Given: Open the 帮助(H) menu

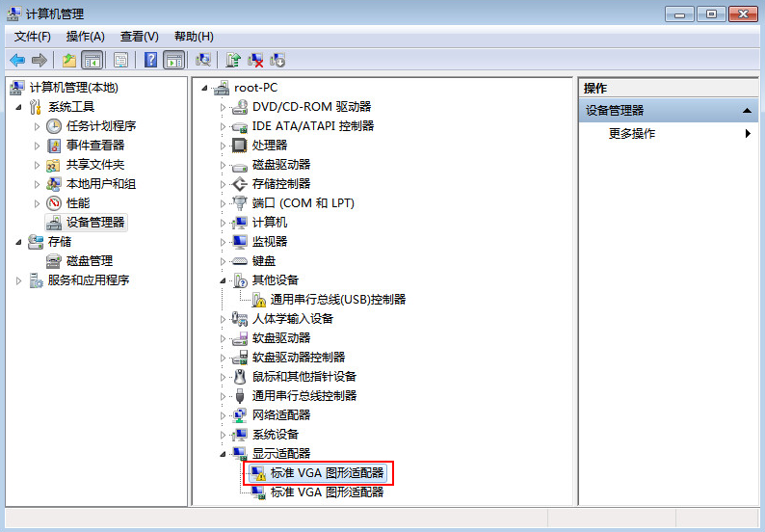Looking at the screenshot, I should [x=194, y=37].
